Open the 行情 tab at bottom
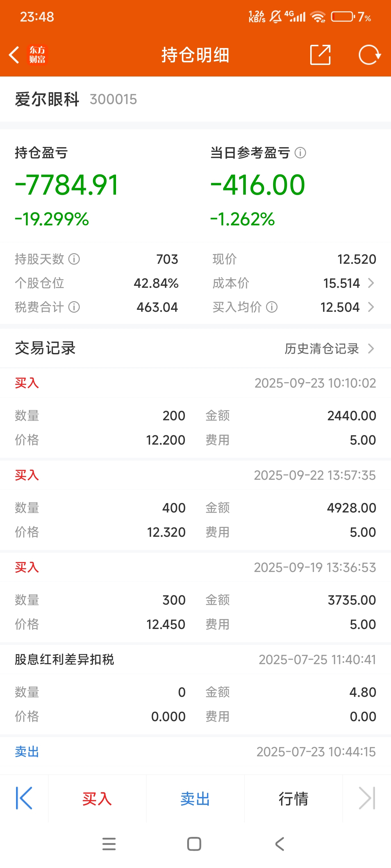 point(293,799)
